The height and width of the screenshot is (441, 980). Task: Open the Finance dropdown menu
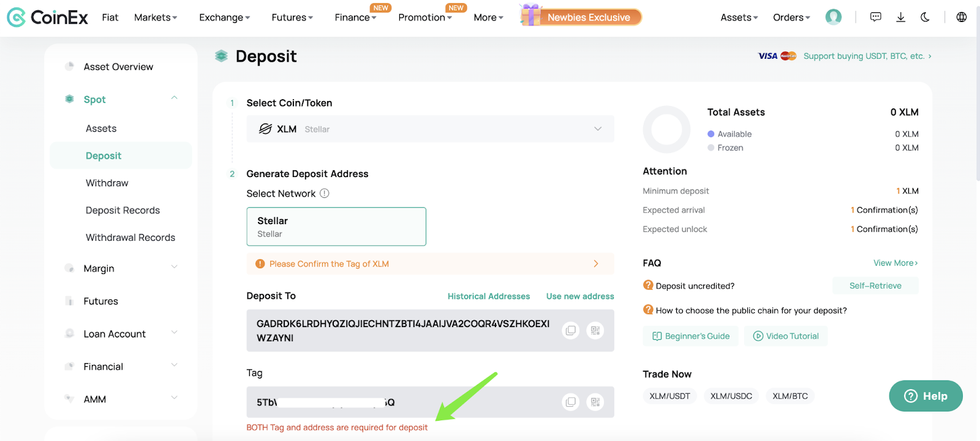click(355, 17)
